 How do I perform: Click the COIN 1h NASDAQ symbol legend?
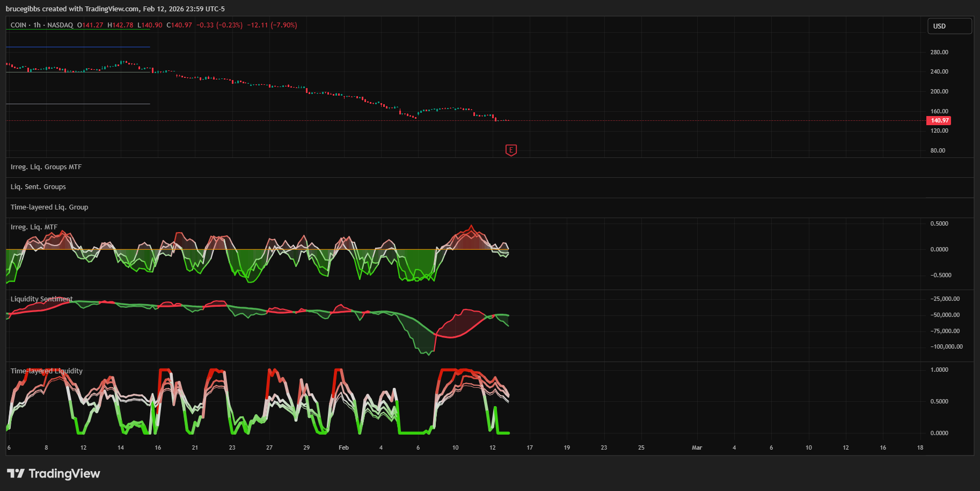(42, 25)
